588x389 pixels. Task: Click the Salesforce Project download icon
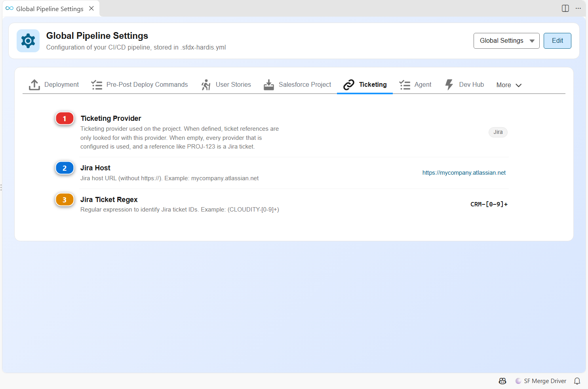[269, 85]
